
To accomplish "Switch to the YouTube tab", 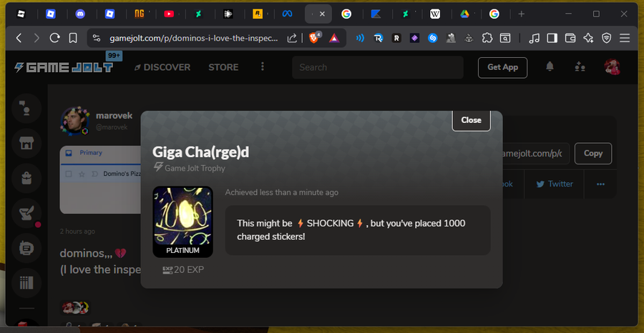I will pos(169,14).
